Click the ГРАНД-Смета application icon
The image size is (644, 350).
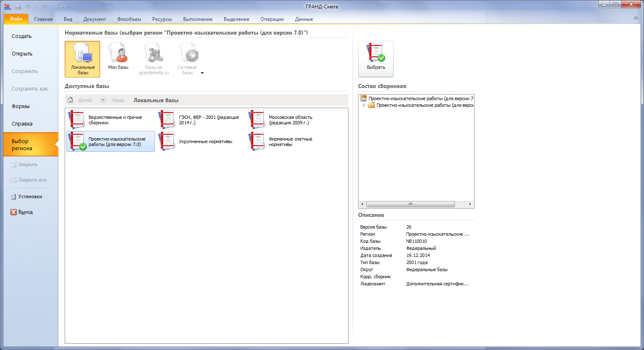7,6
